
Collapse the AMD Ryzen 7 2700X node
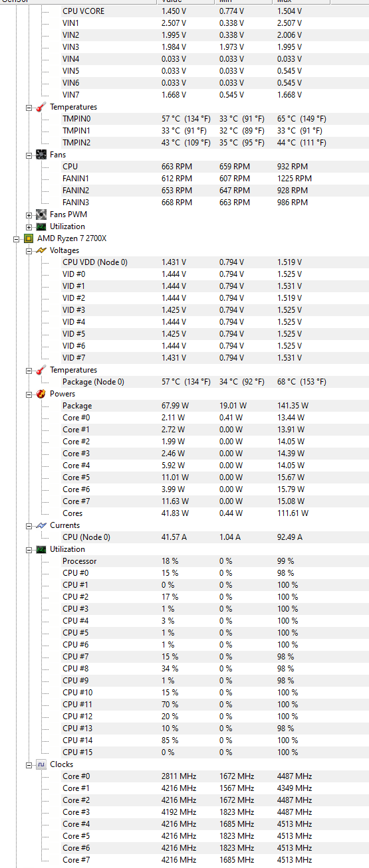[17, 238]
